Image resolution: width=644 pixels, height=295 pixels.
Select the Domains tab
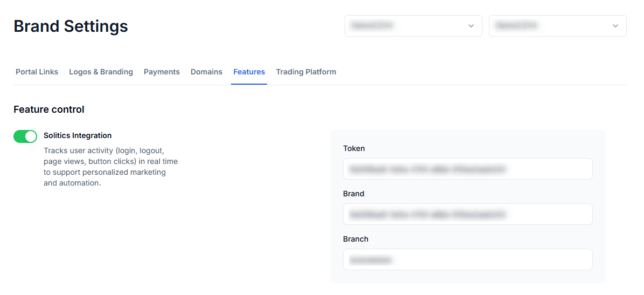pos(206,72)
